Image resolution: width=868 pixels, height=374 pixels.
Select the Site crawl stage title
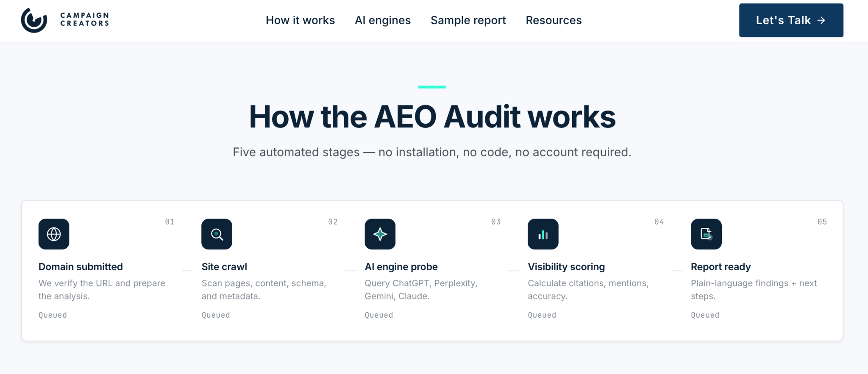[x=224, y=267]
